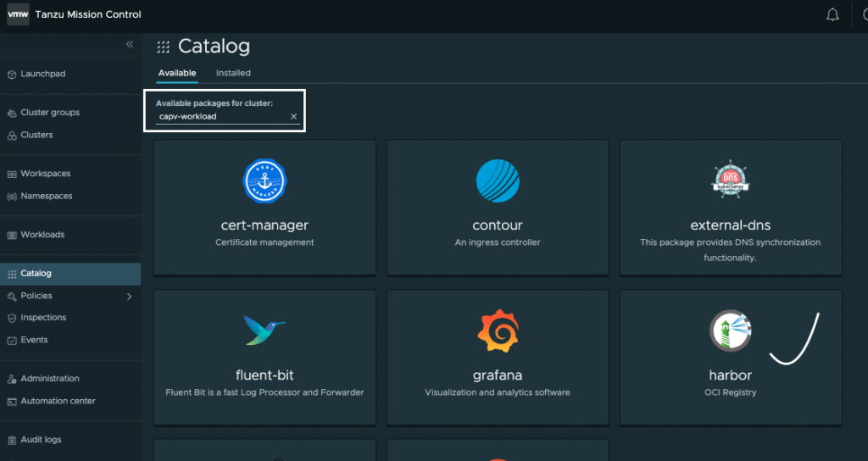Navigate to Namespaces in sidebar
Image resolution: width=868 pixels, height=461 pixels.
click(x=47, y=196)
